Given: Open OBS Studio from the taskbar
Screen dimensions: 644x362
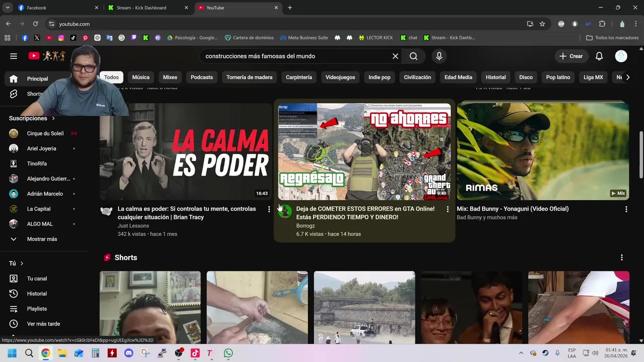Looking at the screenshot, I should (179, 353).
